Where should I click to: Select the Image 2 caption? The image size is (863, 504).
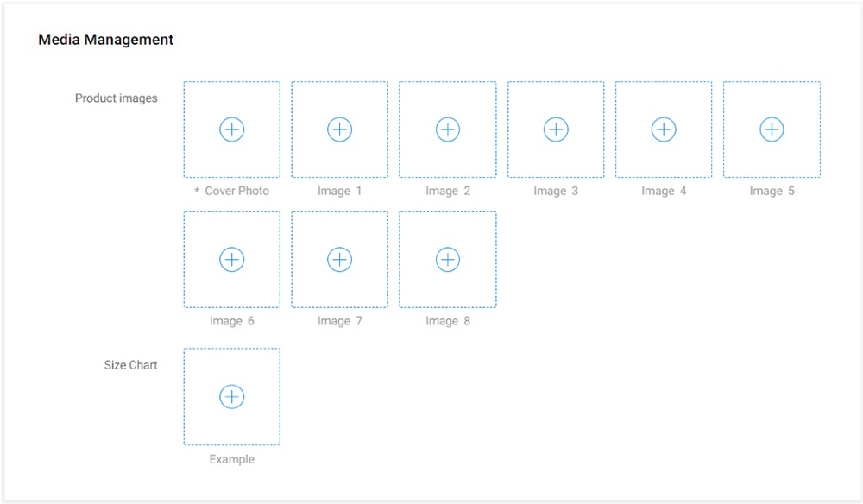447,191
